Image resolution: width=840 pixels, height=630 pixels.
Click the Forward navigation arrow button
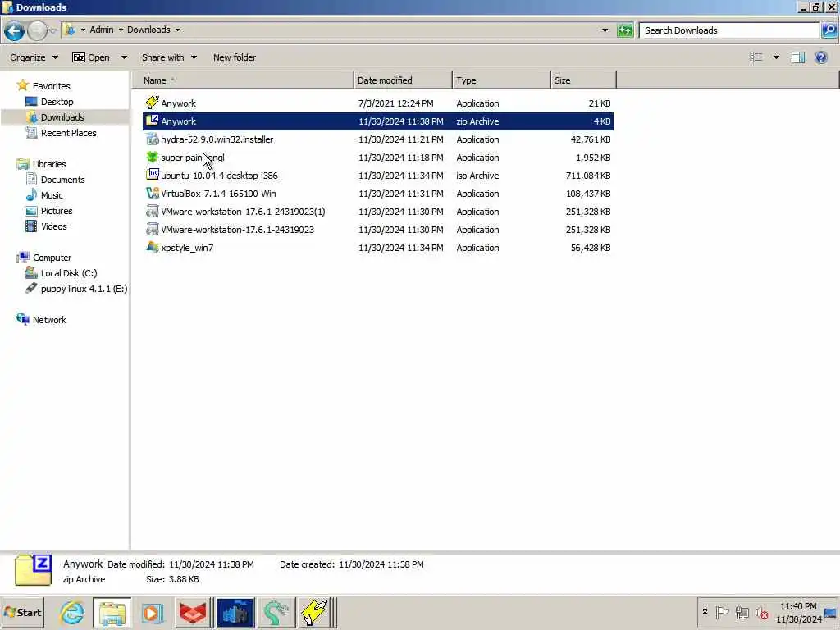(37, 31)
